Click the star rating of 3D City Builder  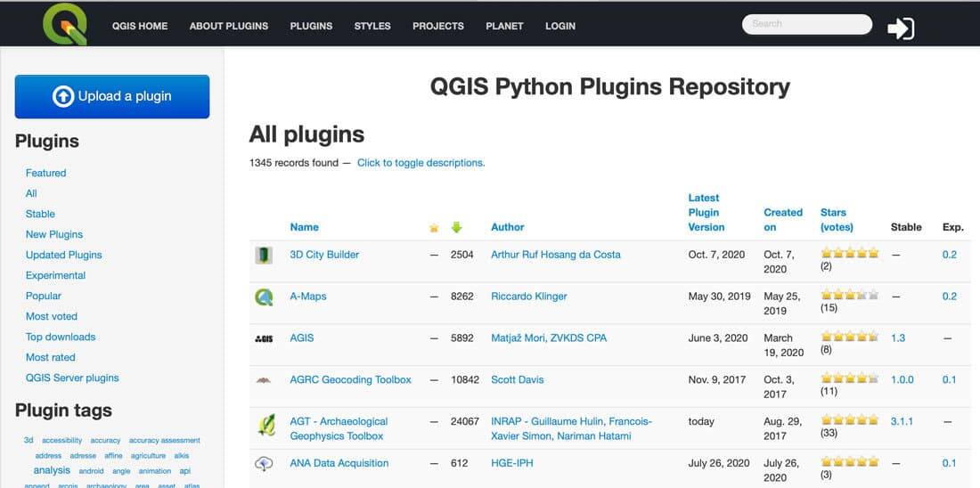(850, 254)
